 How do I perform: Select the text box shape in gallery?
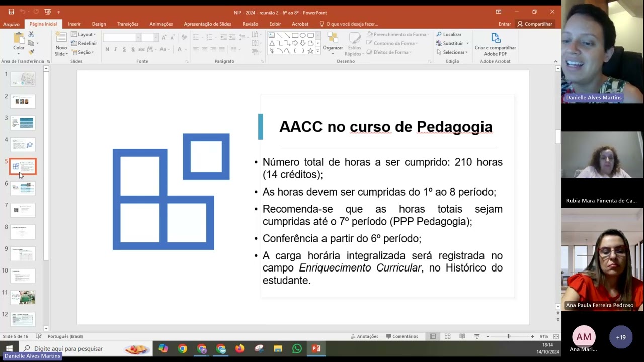coord(272,35)
